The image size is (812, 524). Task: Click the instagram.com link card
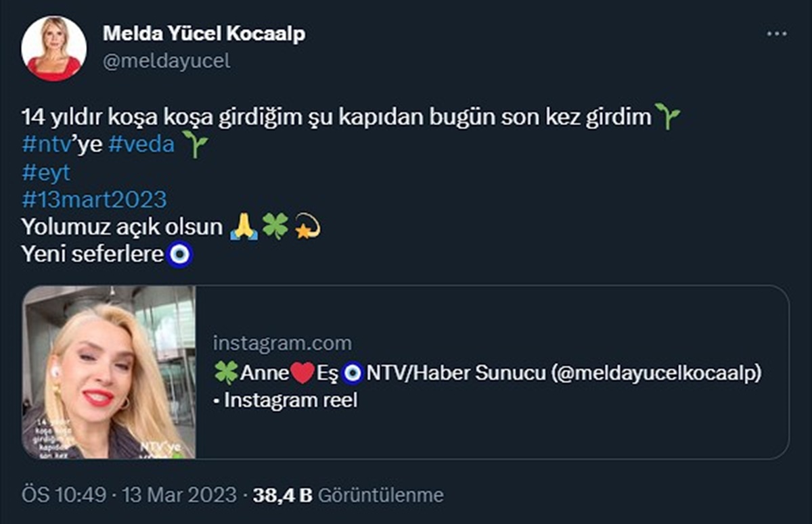(x=283, y=342)
